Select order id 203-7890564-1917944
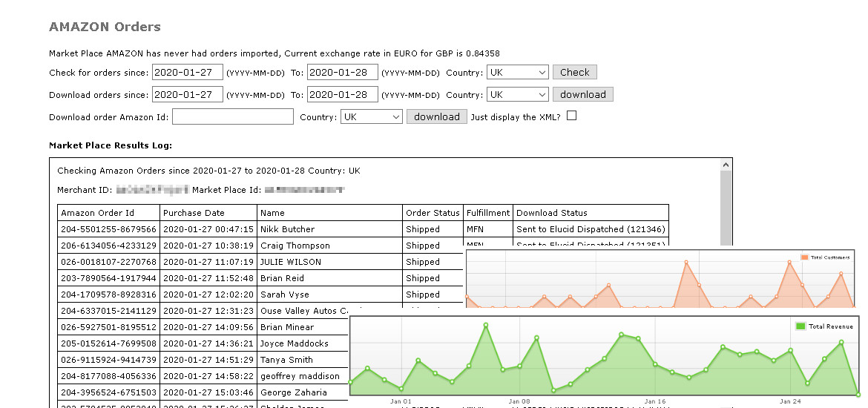Screen dimensions: 868x408 click(x=108, y=278)
